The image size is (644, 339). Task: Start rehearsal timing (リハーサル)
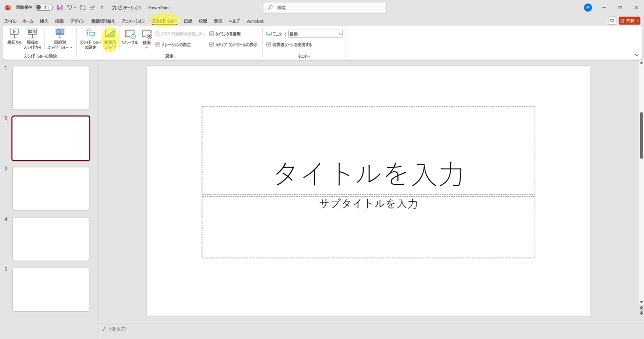130,38
